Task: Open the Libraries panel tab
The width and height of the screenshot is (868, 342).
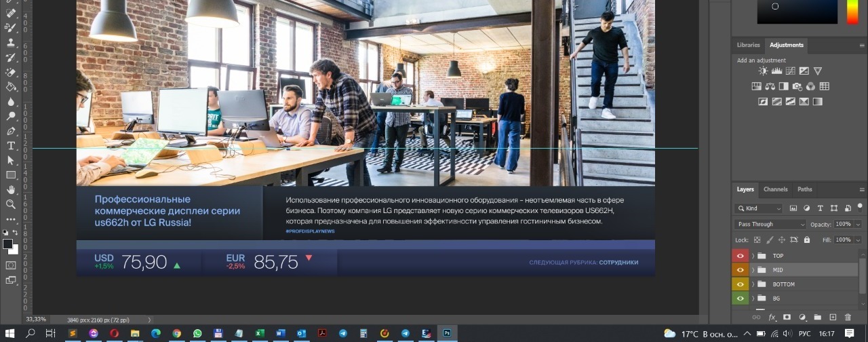Action: pyautogui.click(x=748, y=45)
